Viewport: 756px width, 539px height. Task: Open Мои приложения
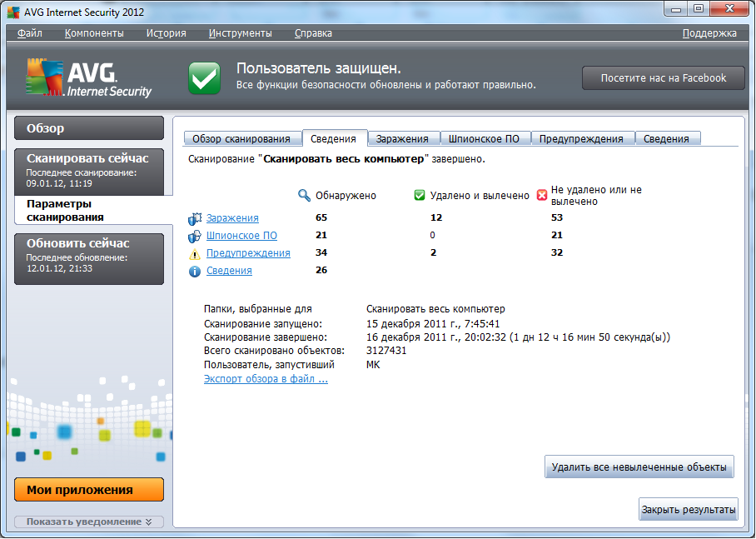tap(89, 490)
